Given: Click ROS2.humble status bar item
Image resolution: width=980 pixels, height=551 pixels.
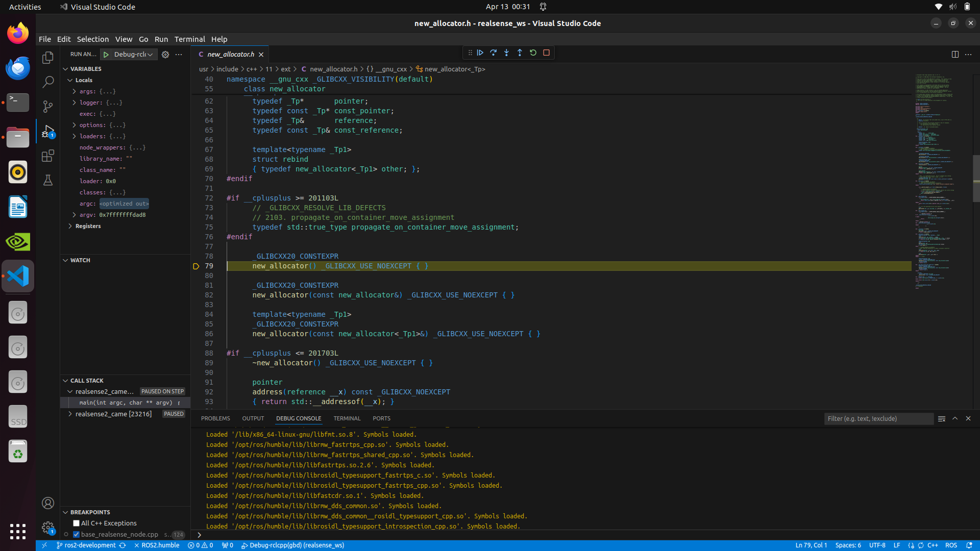Looking at the screenshot, I should point(157,545).
